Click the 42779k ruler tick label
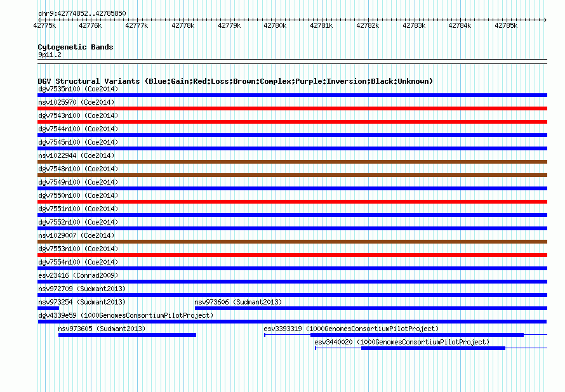565x392 pixels. [x=229, y=25]
